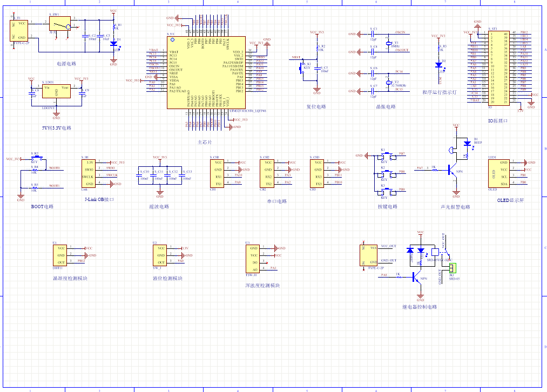This screenshot has height=392, width=547.
Task: Click the BOOT电路 section label
Action: click(x=42, y=206)
